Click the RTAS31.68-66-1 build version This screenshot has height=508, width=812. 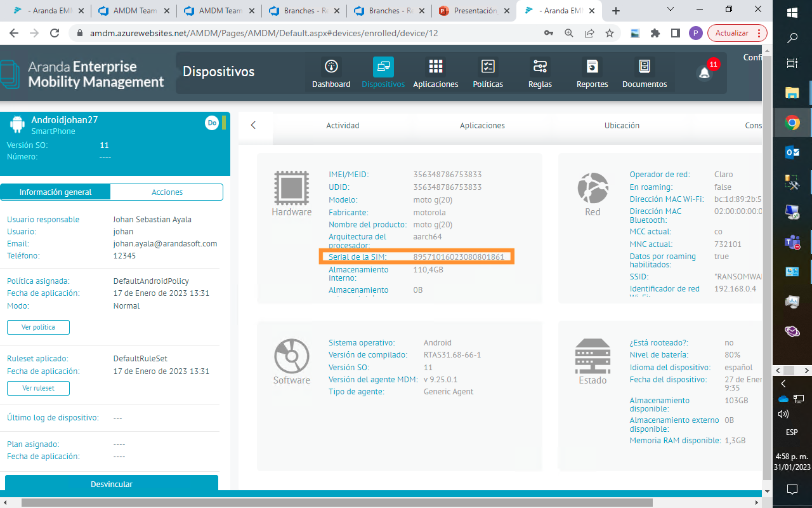click(x=452, y=355)
